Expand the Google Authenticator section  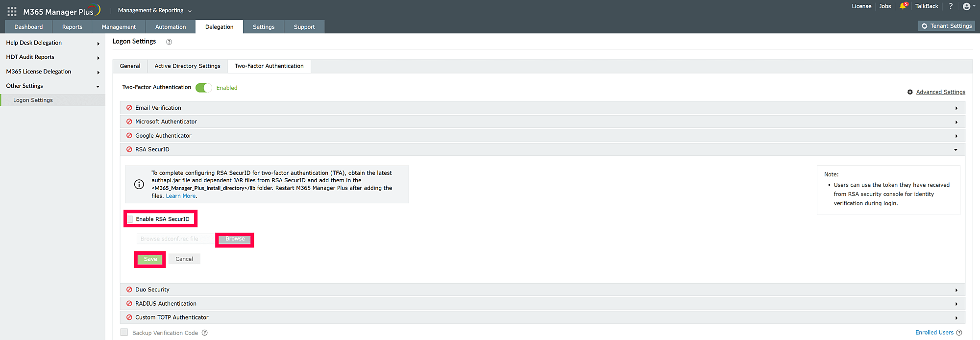coord(956,136)
